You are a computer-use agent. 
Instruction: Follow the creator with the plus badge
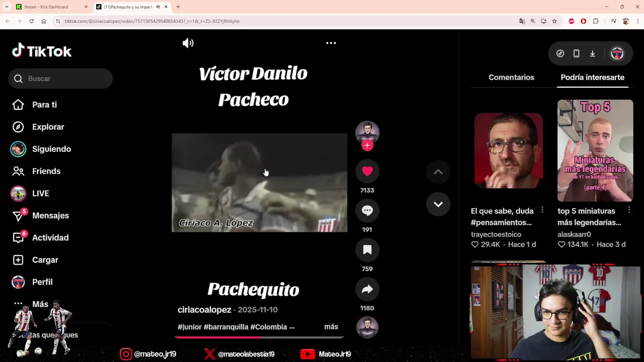[367, 145]
